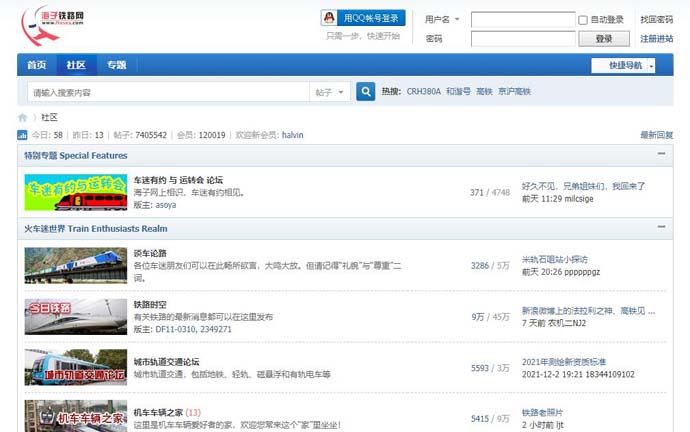690x432 pixels.
Task: Open the 快捷导航 quick navigation dropdown
Action: [623, 66]
